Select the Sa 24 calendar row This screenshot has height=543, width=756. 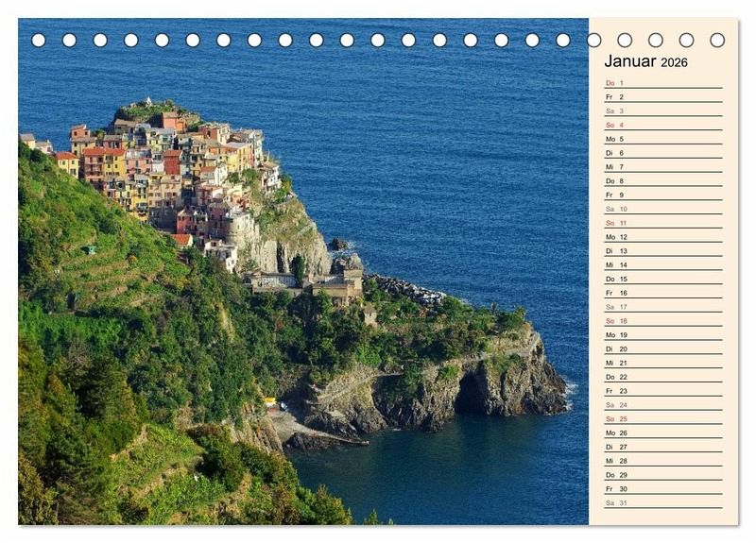[x=663, y=404]
